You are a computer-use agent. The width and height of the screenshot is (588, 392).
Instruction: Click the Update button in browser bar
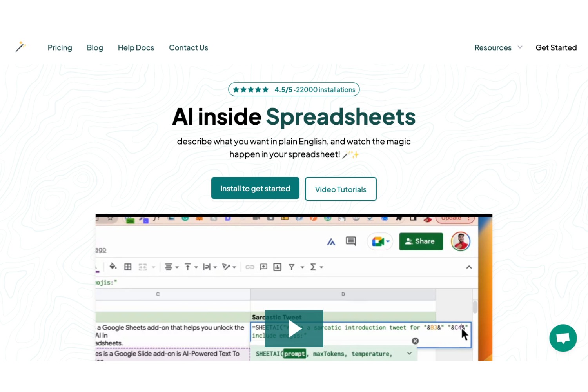tap(455, 218)
